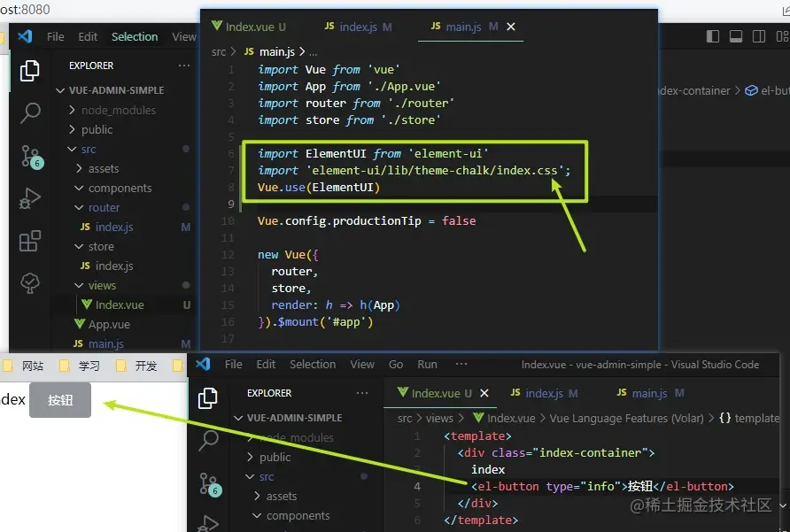Open Run menu in bottom VS Code window
Image resolution: width=790 pixels, height=532 pixels.
(427, 364)
